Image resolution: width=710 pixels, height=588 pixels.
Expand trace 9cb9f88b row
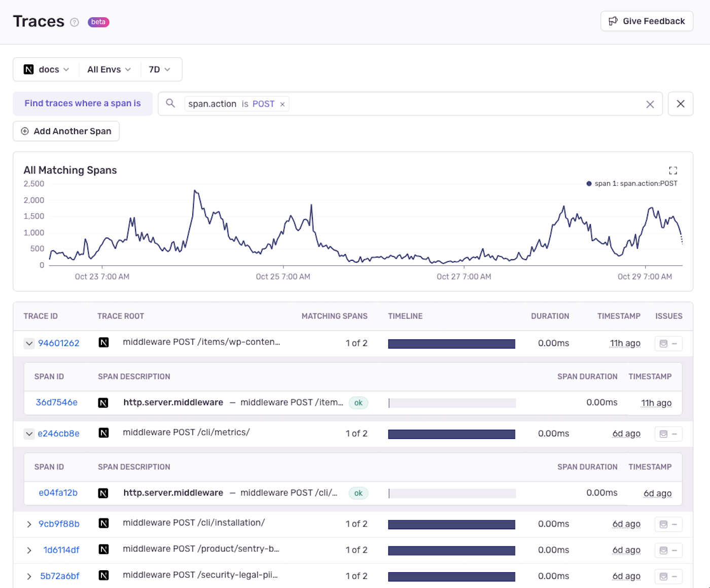pos(29,524)
